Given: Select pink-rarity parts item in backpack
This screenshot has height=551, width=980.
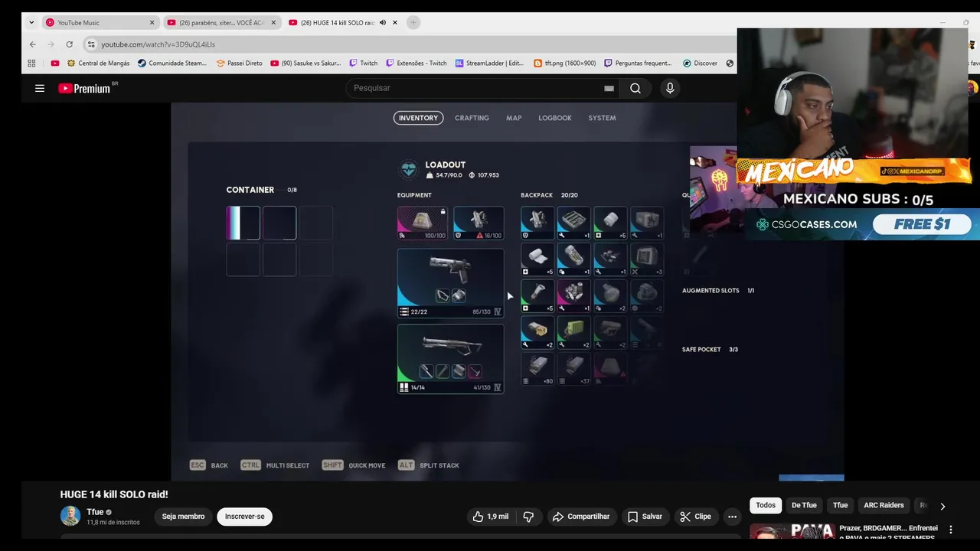Looking at the screenshot, I should coord(574,295).
